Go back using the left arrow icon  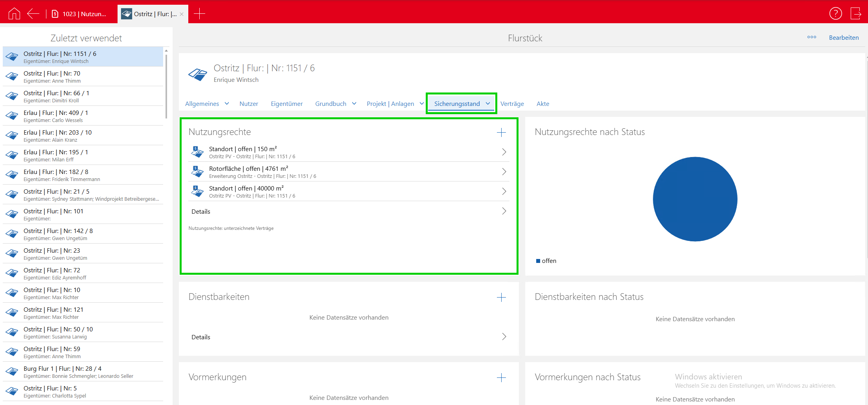click(x=33, y=14)
